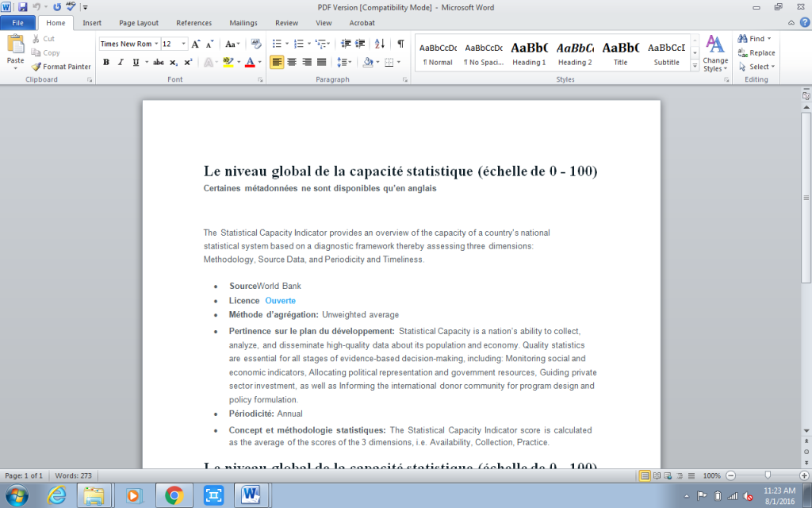Switch to the Page Layout tab
Image resolution: width=812 pixels, height=508 pixels.
139,23
